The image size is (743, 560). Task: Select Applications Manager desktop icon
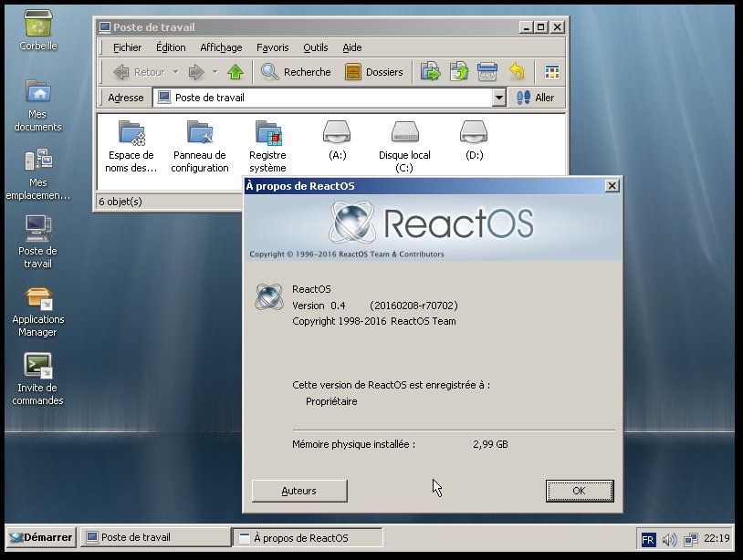(x=38, y=312)
